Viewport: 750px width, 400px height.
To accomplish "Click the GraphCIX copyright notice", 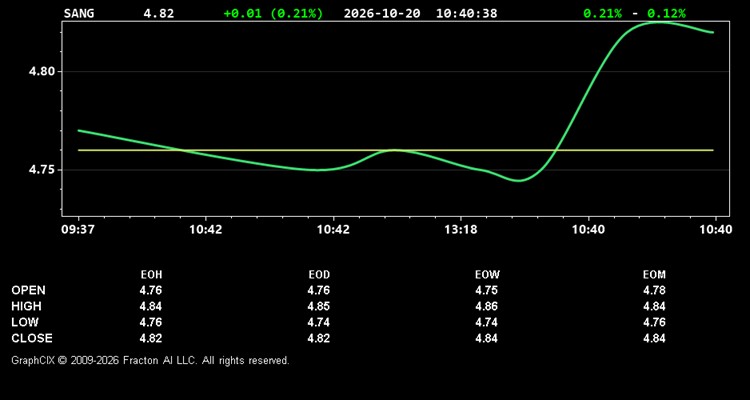I will click(x=150, y=360).
